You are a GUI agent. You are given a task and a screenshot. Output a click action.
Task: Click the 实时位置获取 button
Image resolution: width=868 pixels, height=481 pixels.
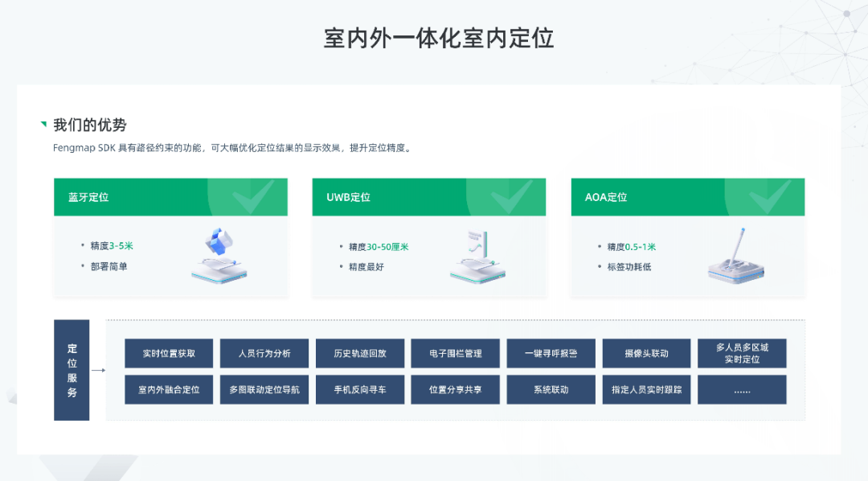[x=168, y=353]
